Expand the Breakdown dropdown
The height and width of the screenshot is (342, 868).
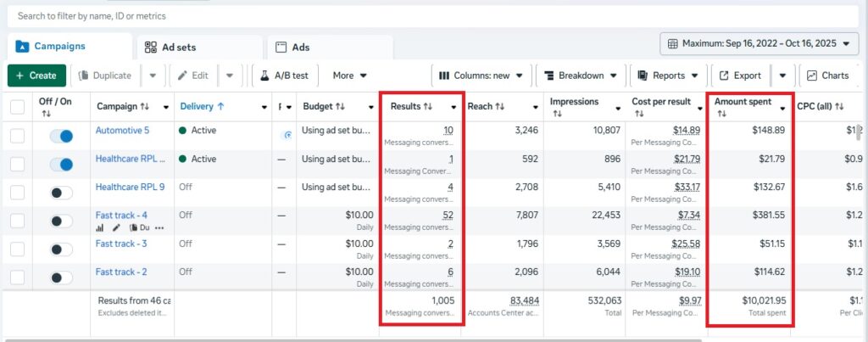[581, 76]
